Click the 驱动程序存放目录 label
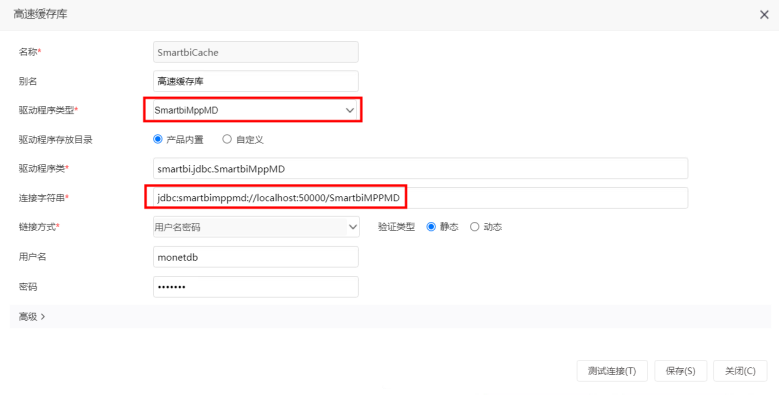Screen dimensions: 780x395 56,140
